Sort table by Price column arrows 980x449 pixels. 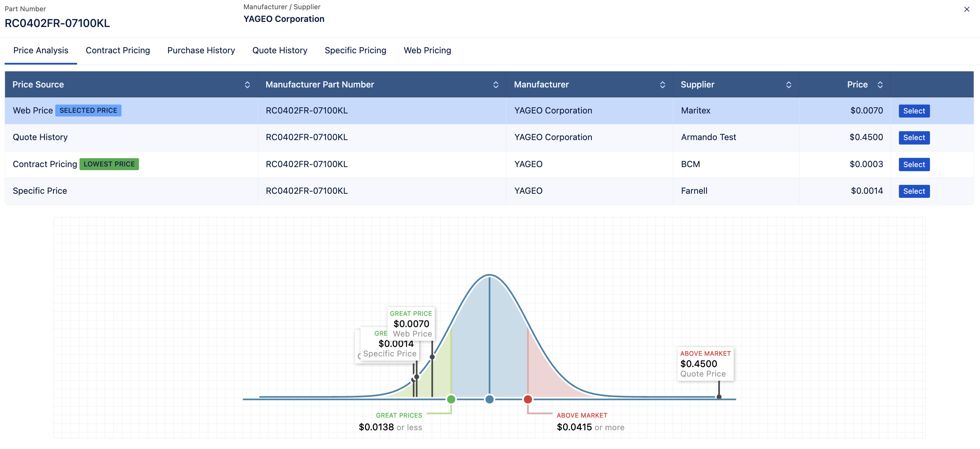880,84
